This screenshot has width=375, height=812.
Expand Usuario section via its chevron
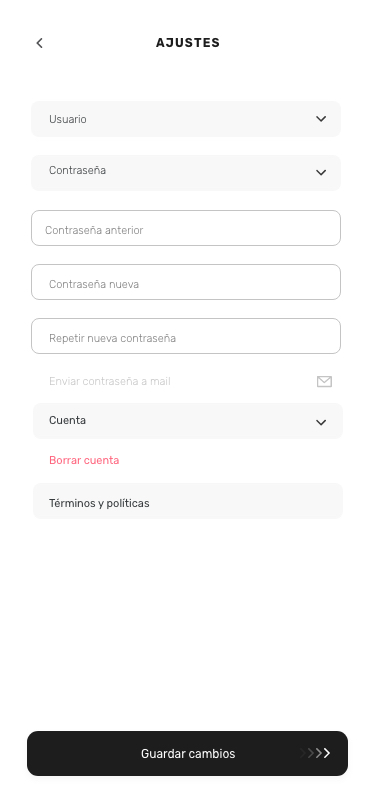[321, 119]
